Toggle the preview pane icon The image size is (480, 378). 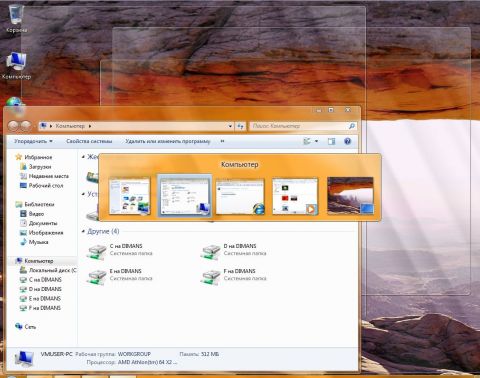pyautogui.click(x=331, y=141)
